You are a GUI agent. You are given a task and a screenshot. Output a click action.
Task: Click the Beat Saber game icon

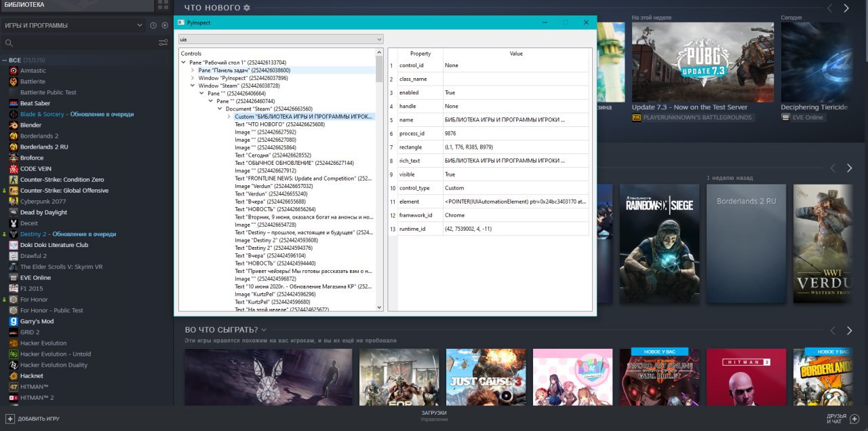[x=14, y=103]
